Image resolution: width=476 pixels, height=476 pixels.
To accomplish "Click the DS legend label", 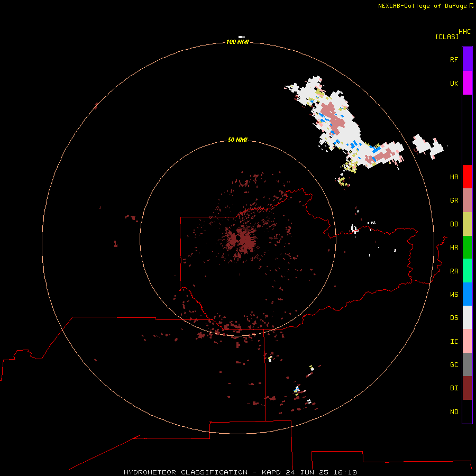I will point(454,317).
